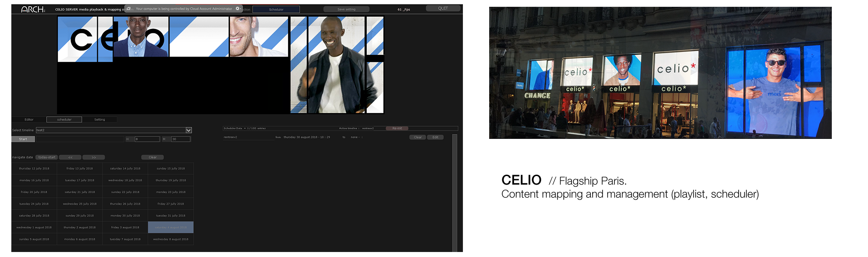This screenshot has width=868, height=257.
Task: Select saturday 28 jully 2018
Action: coord(34,215)
